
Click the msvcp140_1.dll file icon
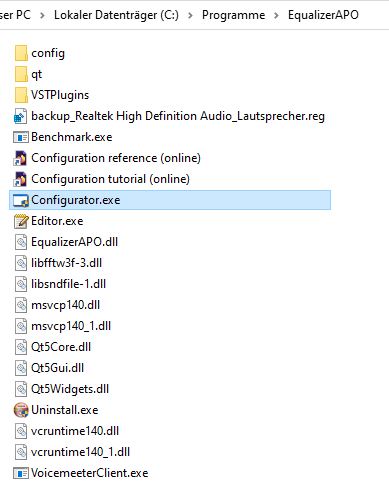coord(21,326)
